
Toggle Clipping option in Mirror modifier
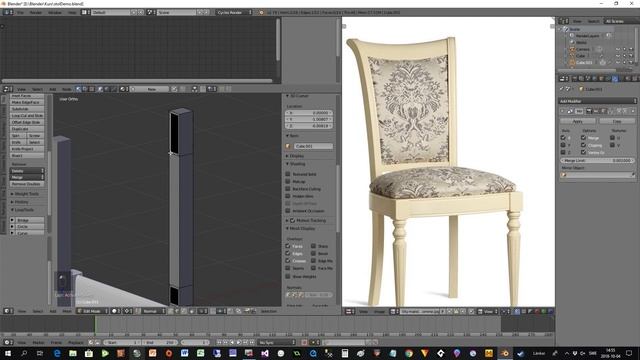click(583, 145)
